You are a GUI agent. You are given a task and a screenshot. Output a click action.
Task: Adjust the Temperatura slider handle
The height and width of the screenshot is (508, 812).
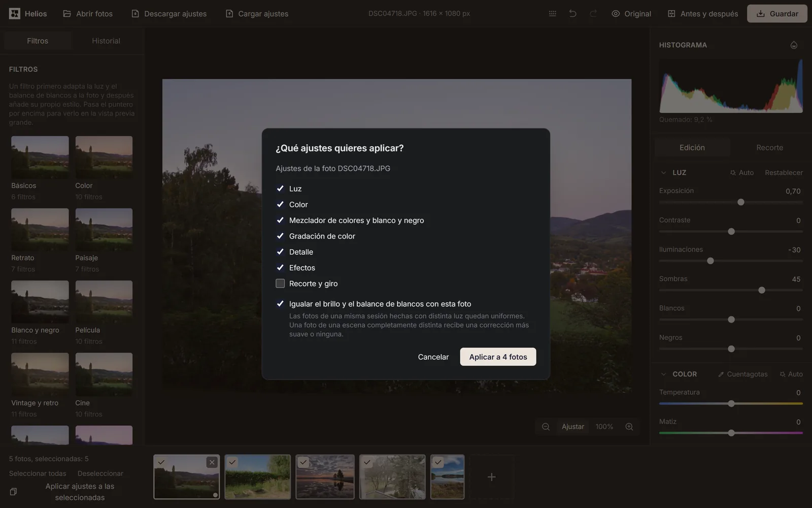pyautogui.click(x=731, y=404)
